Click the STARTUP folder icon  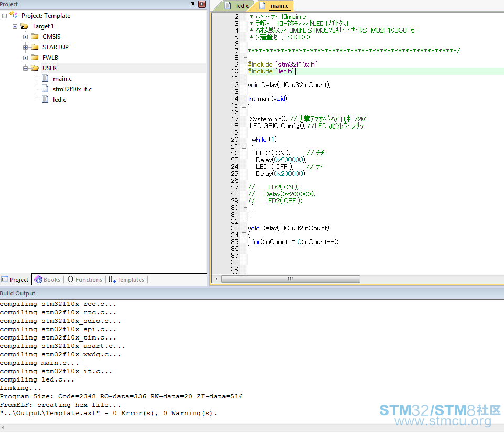[x=35, y=47]
